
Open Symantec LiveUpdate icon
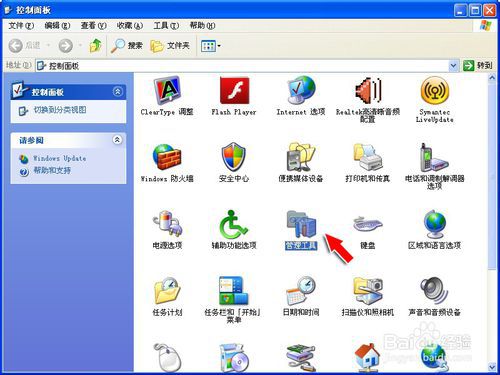(x=435, y=99)
